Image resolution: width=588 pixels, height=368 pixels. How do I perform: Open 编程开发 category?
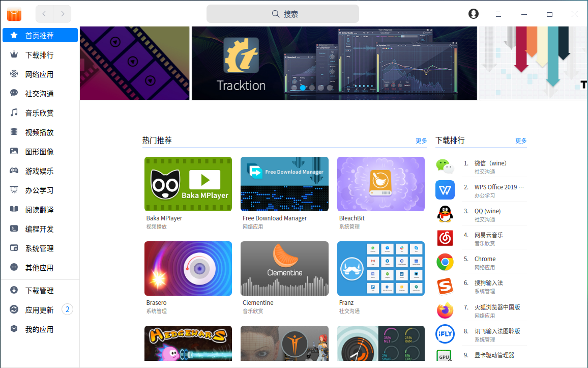pyautogui.click(x=40, y=229)
